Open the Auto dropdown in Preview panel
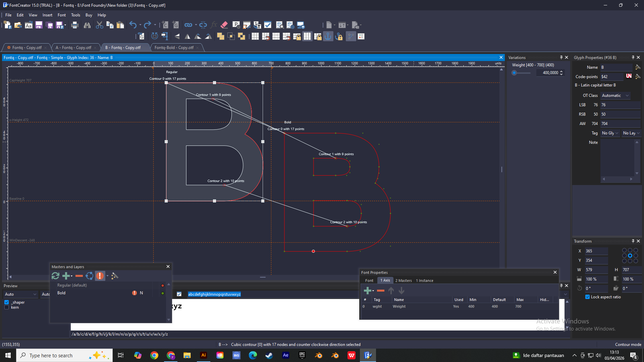 coord(20,294)
